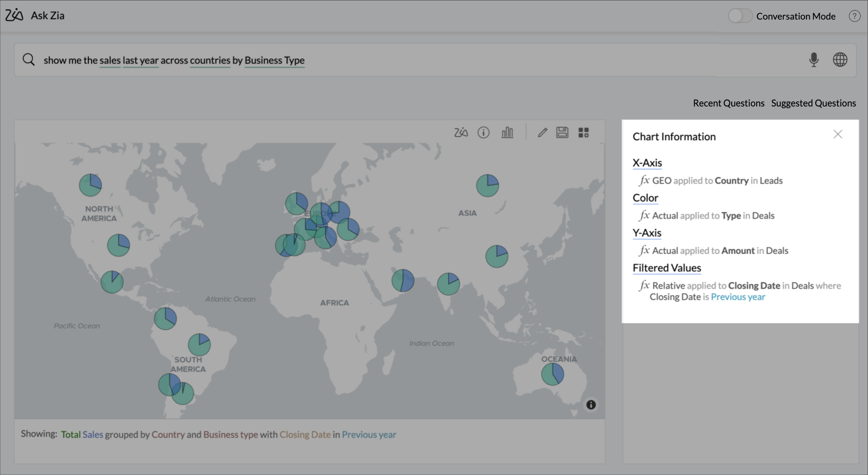The width and height of the screenshot is (868, 475).
Task: Click the Ask Zia logo icon
Action: tap(14, 15)
